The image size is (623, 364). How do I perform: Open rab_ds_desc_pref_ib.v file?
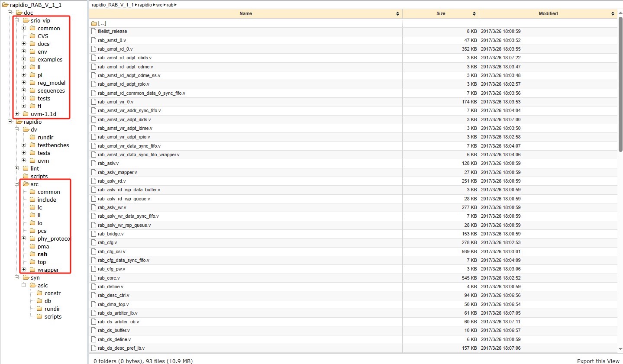[x=121, y=348]
